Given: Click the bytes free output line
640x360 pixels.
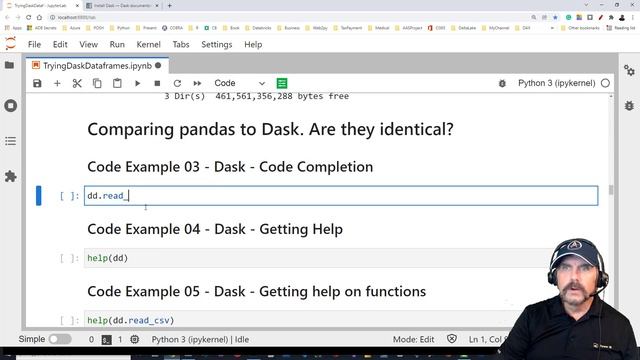Looking at the screenshot, I should point(256,96).
